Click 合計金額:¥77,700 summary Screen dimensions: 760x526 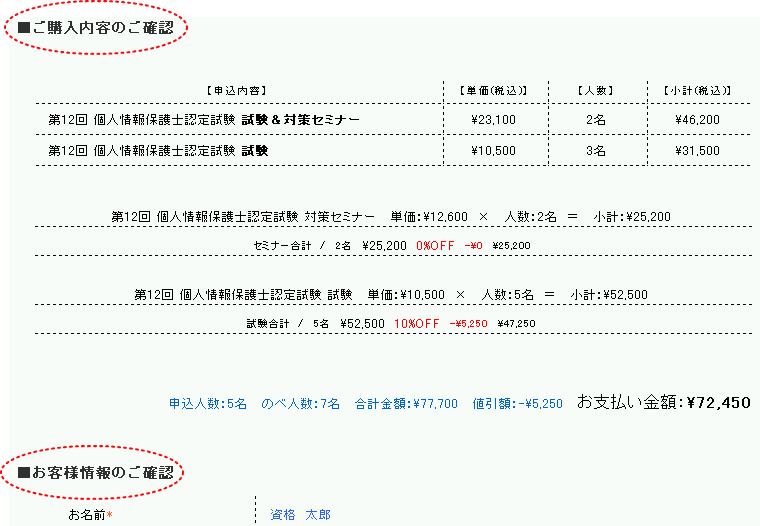click(406, 404)
